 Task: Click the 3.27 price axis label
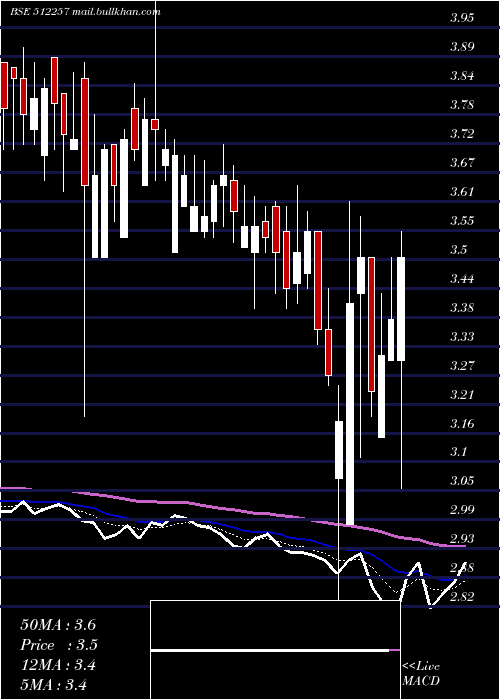coord(462,366)
